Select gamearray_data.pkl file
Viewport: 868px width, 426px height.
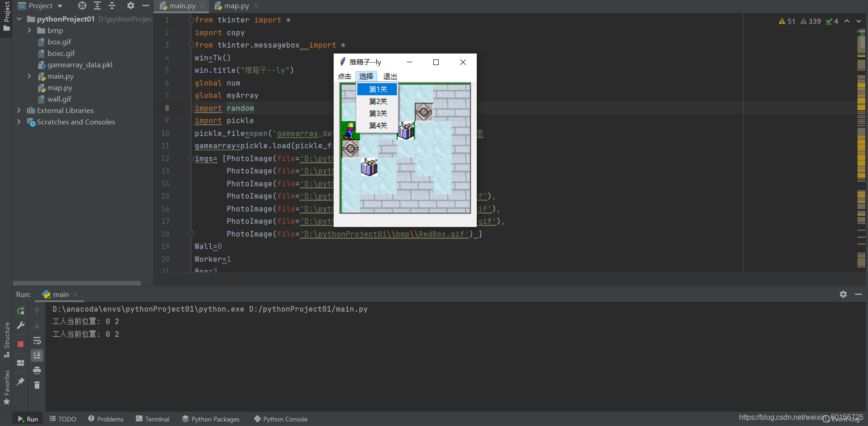75,65
